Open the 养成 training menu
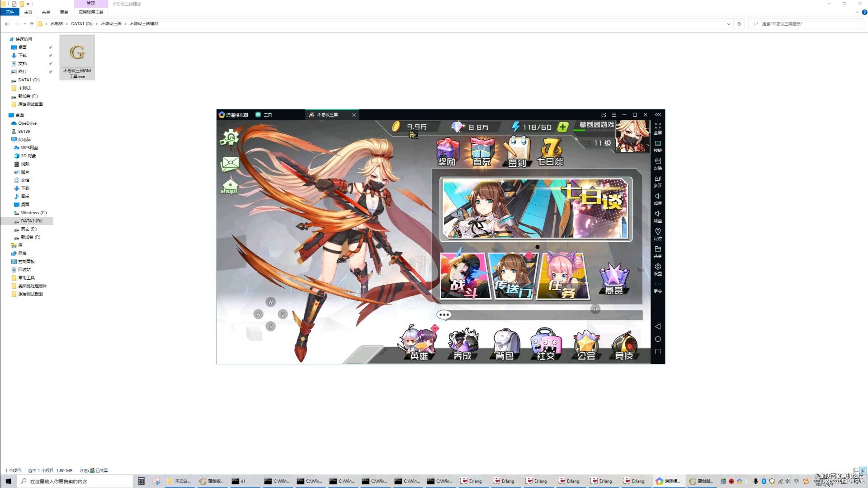Viewport: 868px width, 488px height. [463, 344]
